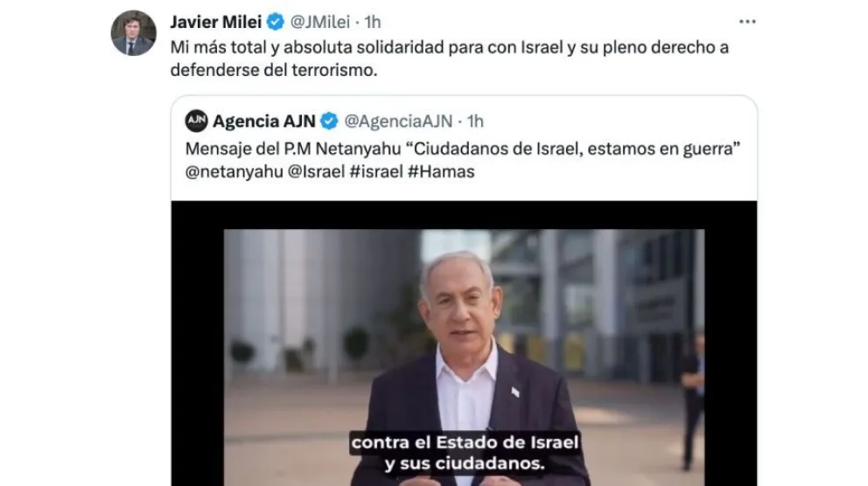Click the @netanyahu mention
868x486 pixels.
[x=234, y=172]
